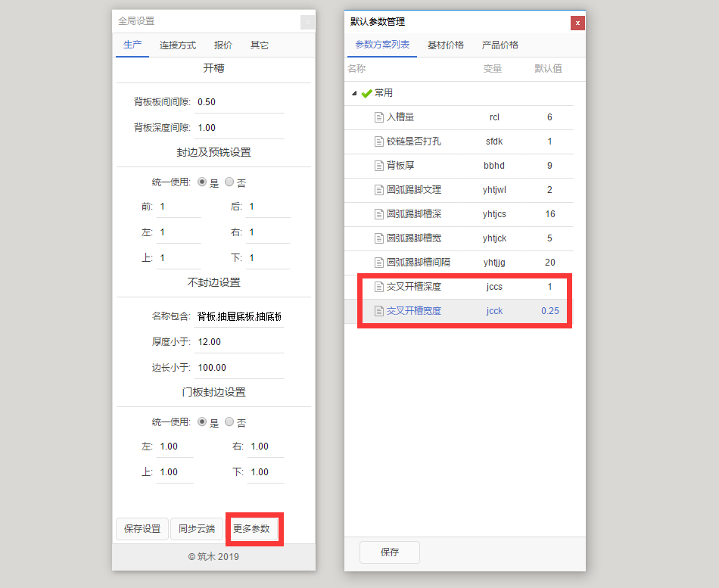
Task: Open the 基材价格 tab
Action: pyautogui.click(x=446, y=45)
